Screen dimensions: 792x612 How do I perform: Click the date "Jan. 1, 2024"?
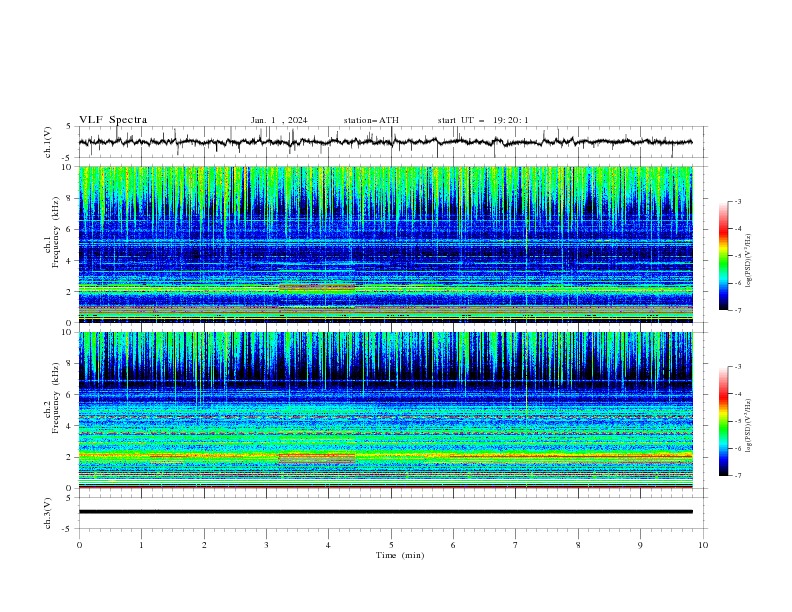click(279, 120)
